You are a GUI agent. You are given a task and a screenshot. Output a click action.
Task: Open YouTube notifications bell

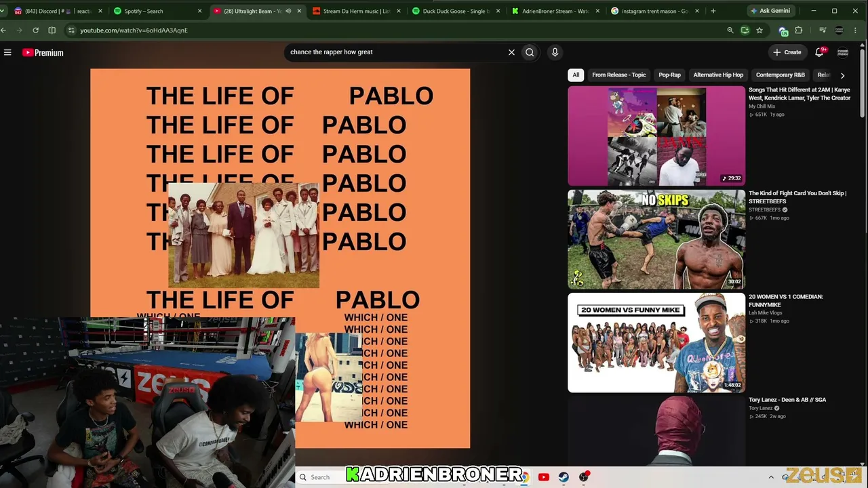point(819,52)
